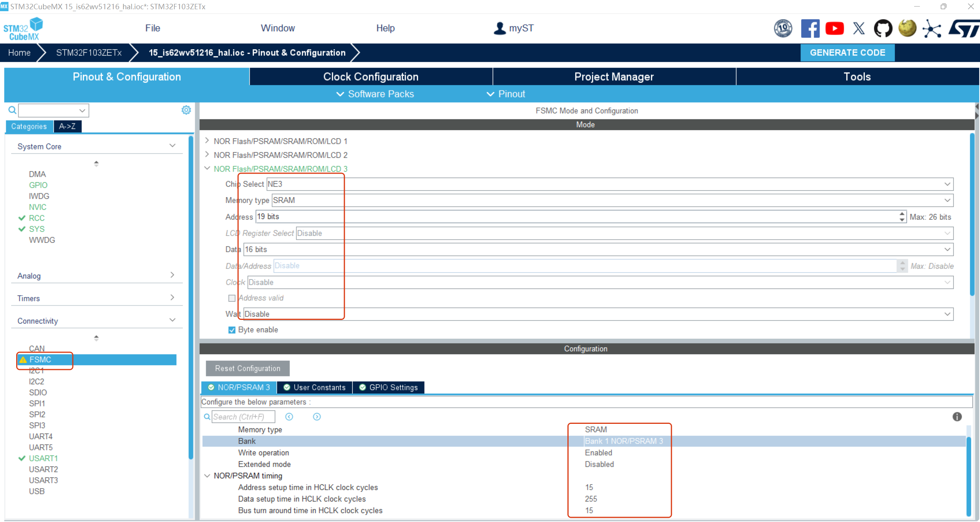Select GPIO in System Core list
The width and height of the screenshot is (980, 522).
pyautogui.click(x=38, y=185)
